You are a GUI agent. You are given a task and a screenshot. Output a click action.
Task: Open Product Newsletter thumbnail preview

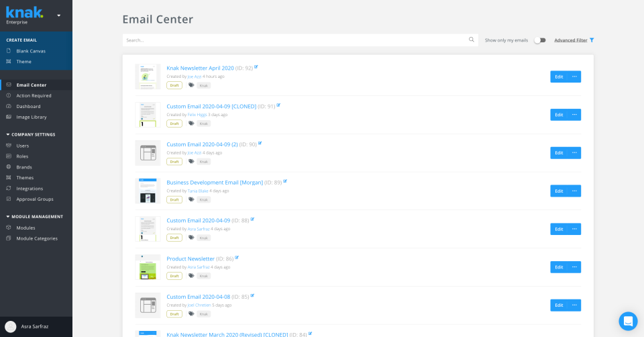(x=148, y=267)
